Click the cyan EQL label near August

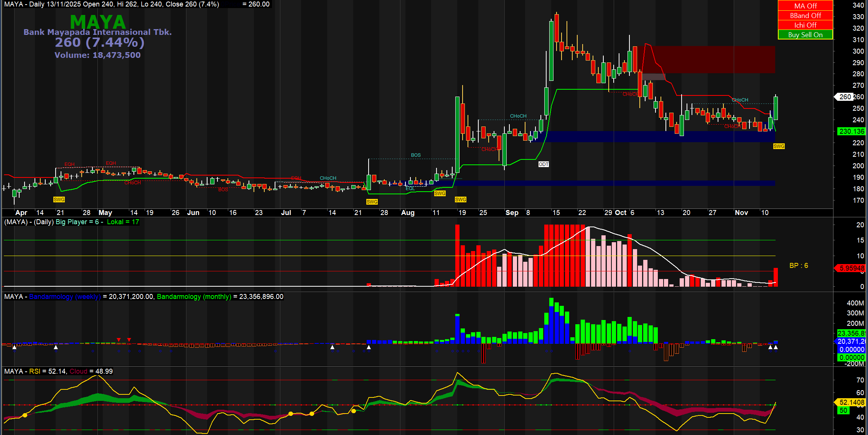[410, 188]
